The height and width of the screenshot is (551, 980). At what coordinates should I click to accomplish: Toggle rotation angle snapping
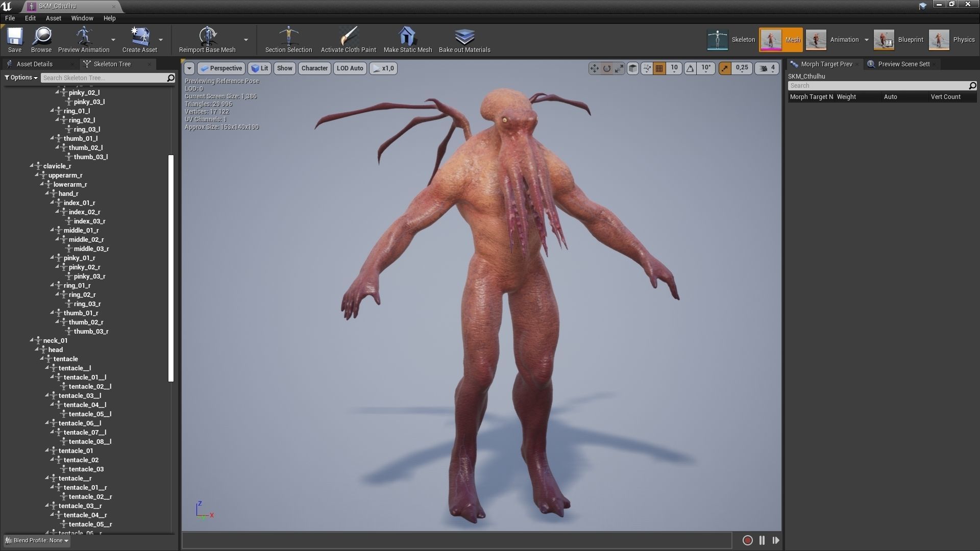(690, 68)
